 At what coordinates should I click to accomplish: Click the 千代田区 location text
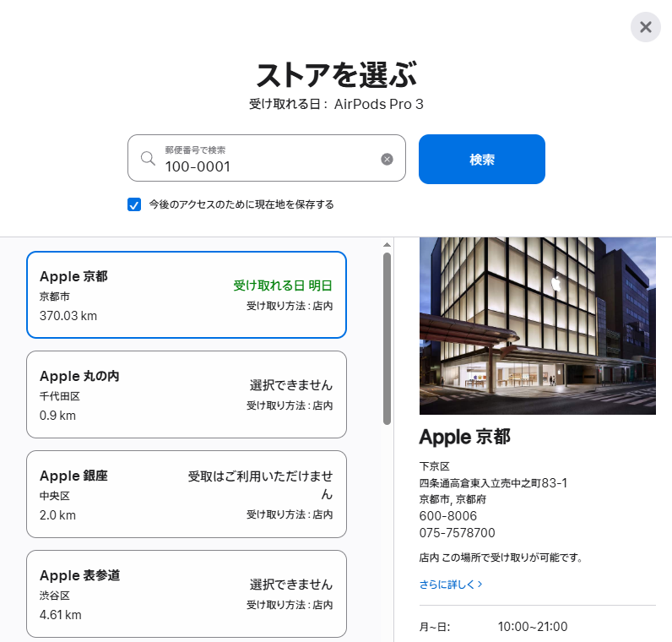coord(60,396)
